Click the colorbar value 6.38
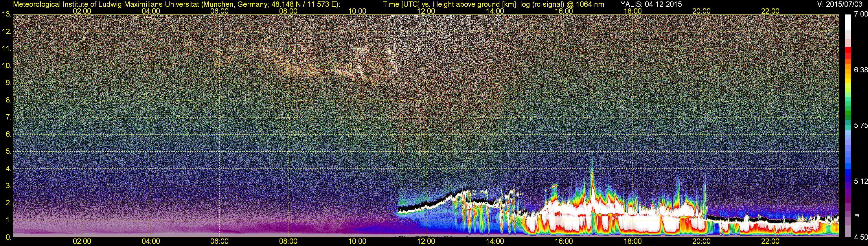This screenshot has height=246, width=868. pos(860,70)
